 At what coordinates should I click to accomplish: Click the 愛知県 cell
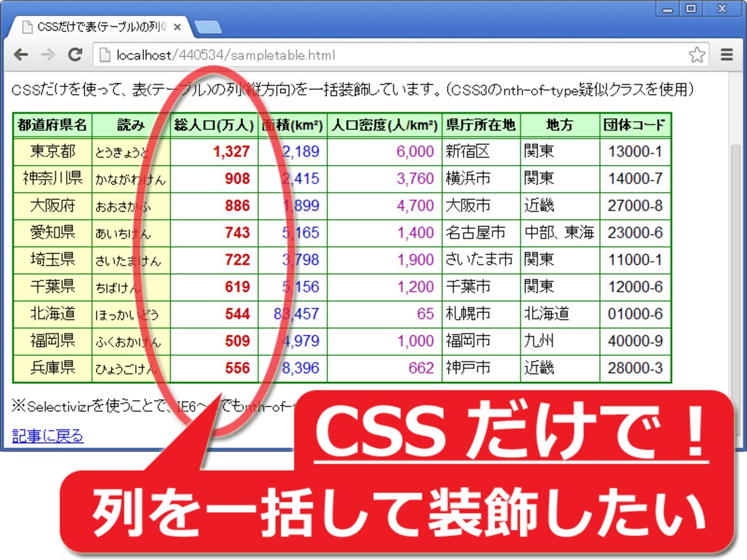(x=52, y=233)
